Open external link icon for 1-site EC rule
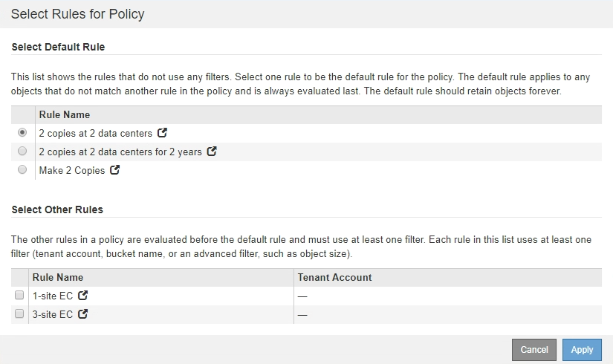613x364 pixels. [x=83, y=296]
